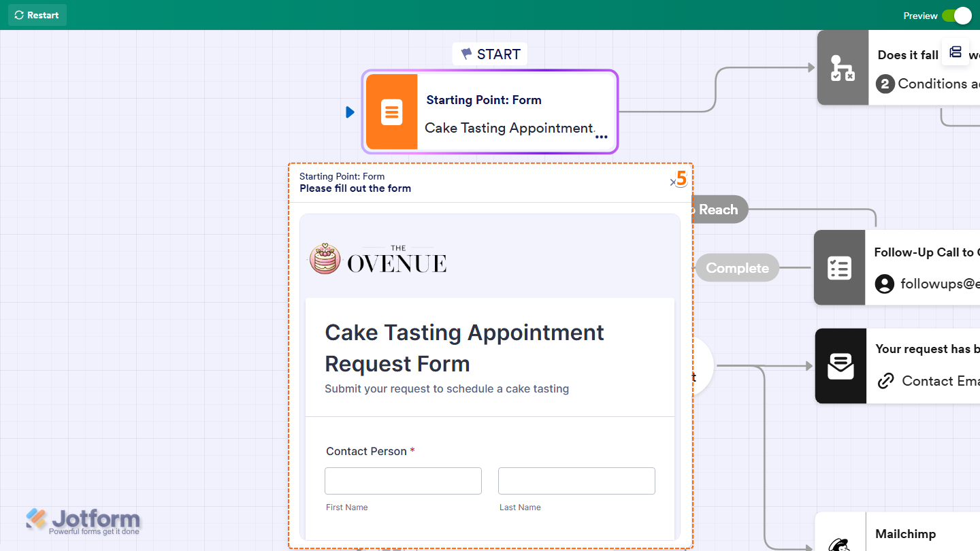Open the orange form icon on Starting Point node
Image resolution: width=980 pixels, height=551 pixels.
coord(393,112)
